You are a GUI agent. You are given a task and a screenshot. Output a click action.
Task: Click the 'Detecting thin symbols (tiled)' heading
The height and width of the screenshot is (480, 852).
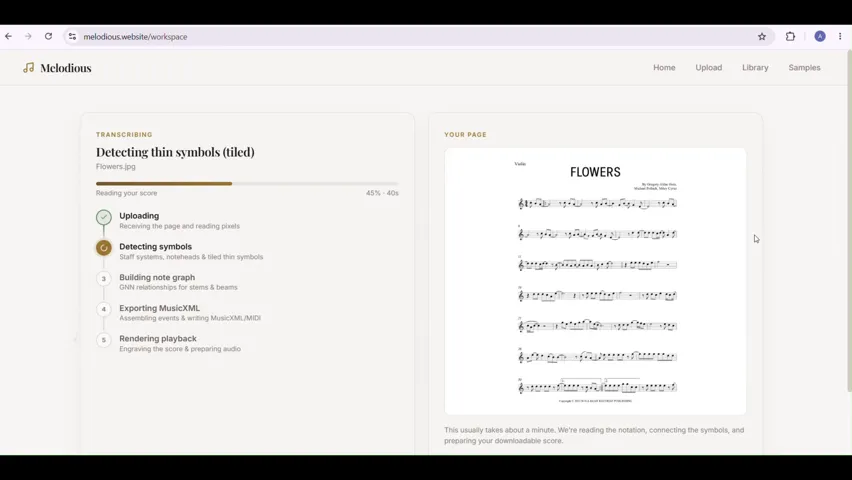[x=175, y=152]
